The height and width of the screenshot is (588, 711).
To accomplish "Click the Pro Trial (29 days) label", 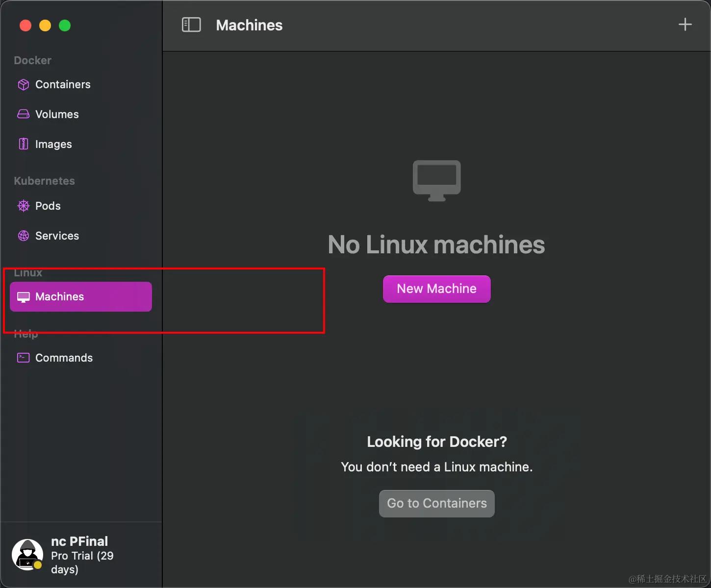I will point(82,563).
